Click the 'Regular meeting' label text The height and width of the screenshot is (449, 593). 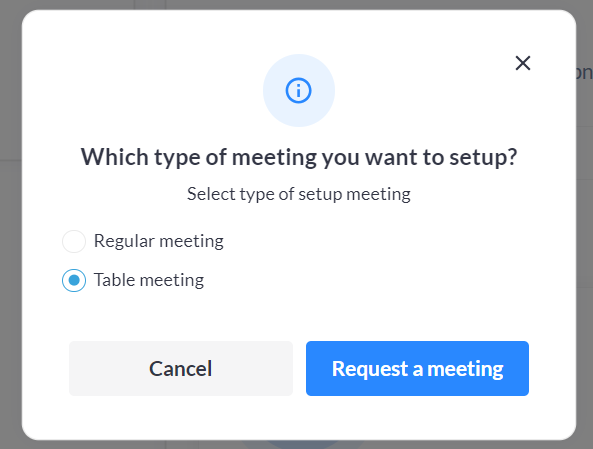click(x=159, y=241)
